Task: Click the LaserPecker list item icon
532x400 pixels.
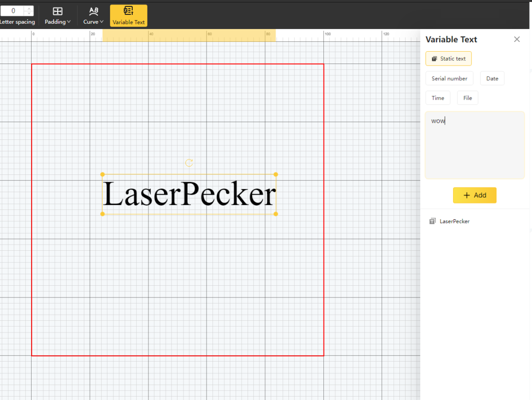Action: 432,221
